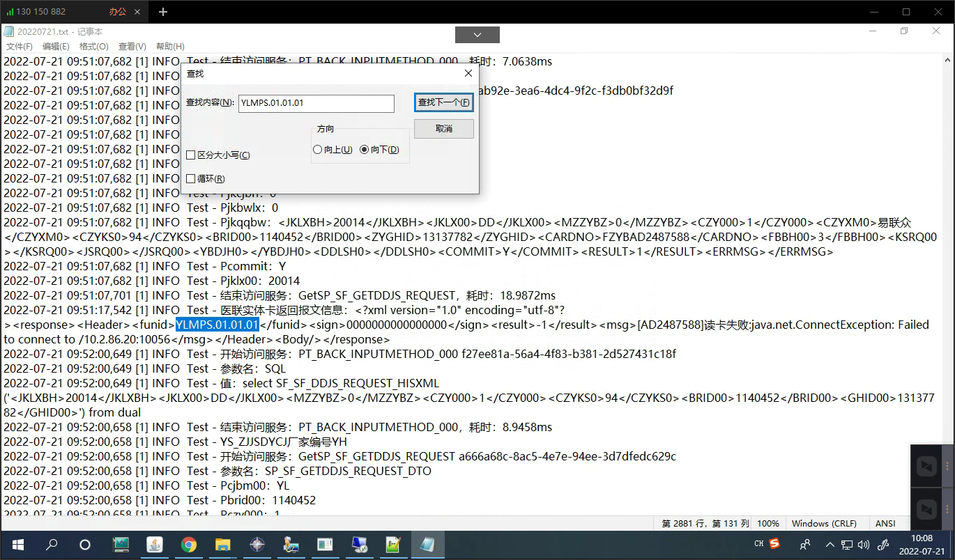Open the person-with-screen app on taskbar
The image size is (955, 560).
click(x=291, y=544)
